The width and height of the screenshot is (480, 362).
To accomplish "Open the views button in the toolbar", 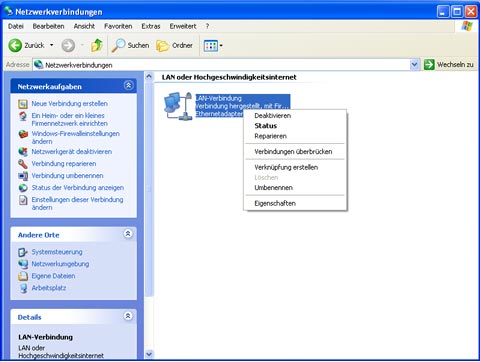I will coord(211,46).
